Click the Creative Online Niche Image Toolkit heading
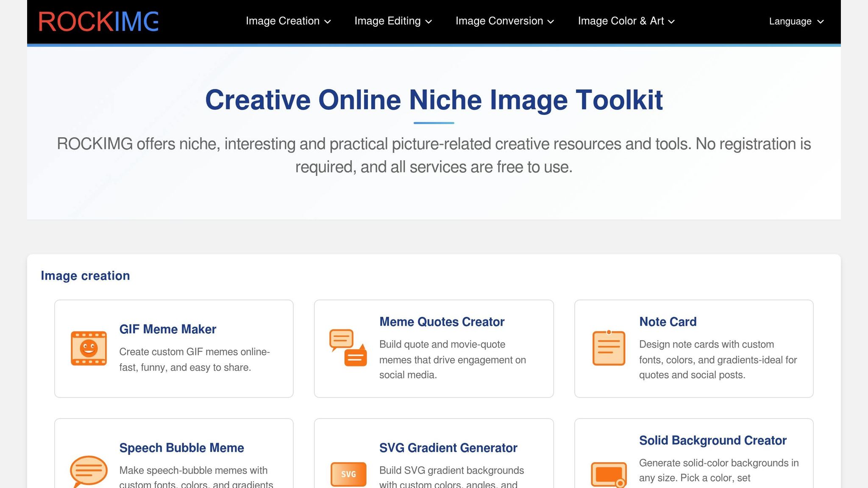This screenshot has height=488, width=868. 434,100
